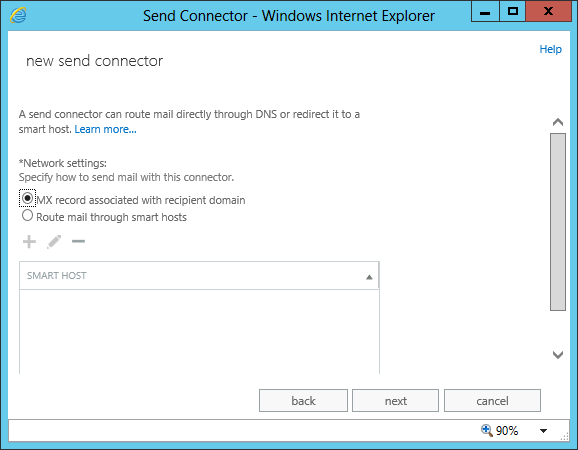Click the pencil edit smart host icon
Image resolution: width=578 pixels, height=450 pixels.
[54, 242]
